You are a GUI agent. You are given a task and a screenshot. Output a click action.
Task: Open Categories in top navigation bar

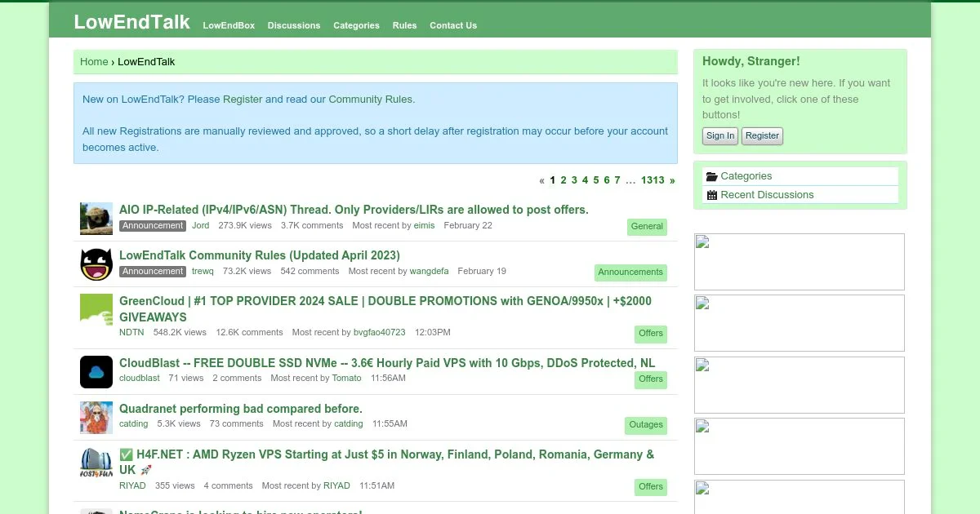pyautogui.click(x=356, y=25)
